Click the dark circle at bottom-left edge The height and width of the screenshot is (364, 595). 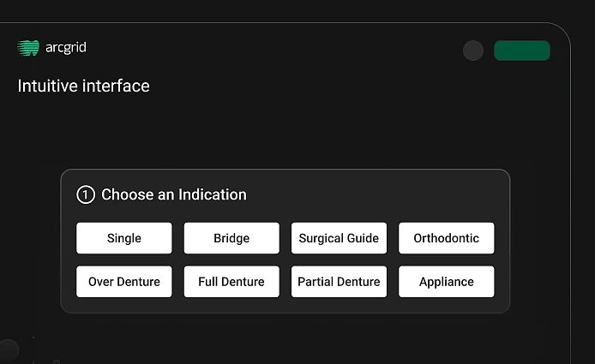point(7,349)
